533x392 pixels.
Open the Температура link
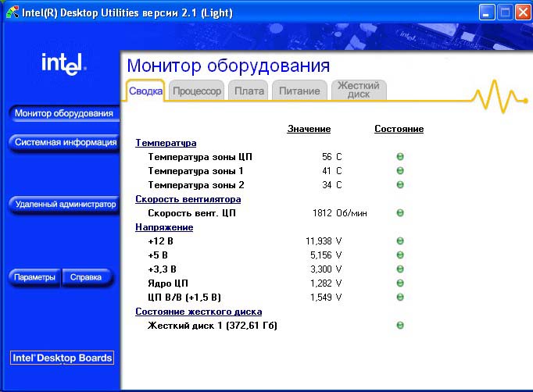[166, 143]
